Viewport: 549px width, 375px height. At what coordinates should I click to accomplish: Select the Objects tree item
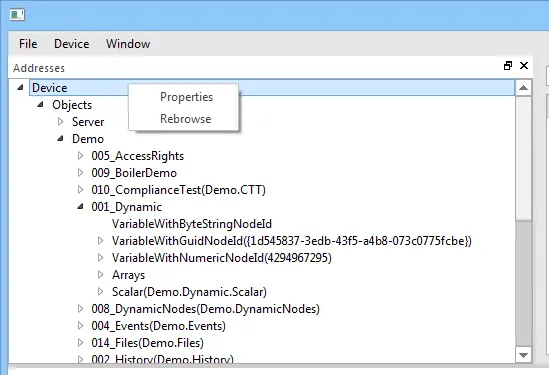click(72, 105)
